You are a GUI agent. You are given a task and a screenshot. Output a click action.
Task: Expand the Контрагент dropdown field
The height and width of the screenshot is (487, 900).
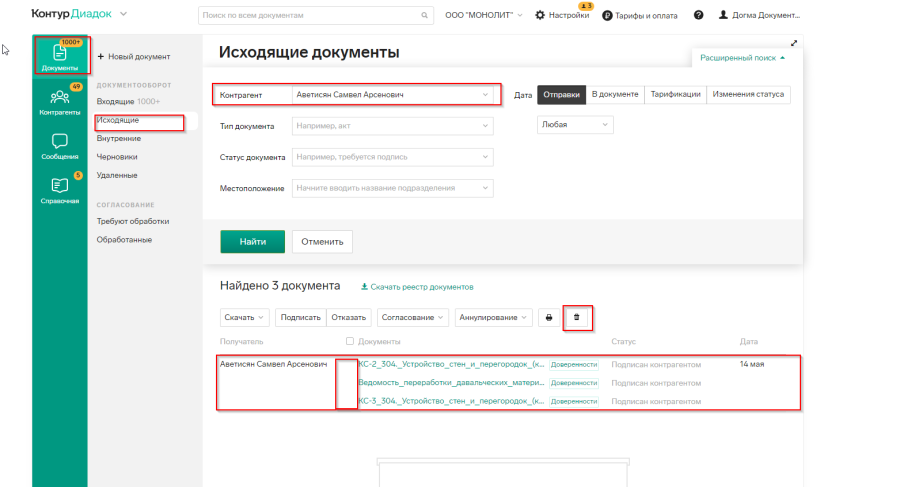click(x=392, y=95)
